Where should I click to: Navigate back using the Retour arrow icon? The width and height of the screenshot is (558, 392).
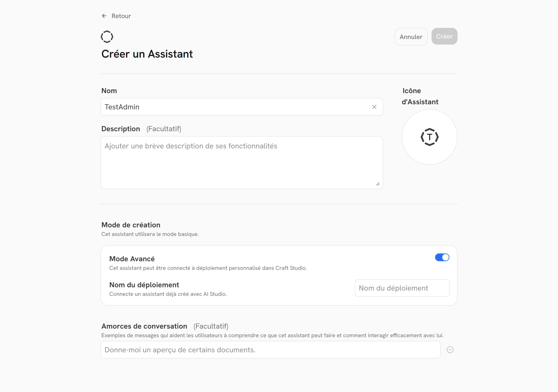[x=104, y=16]
